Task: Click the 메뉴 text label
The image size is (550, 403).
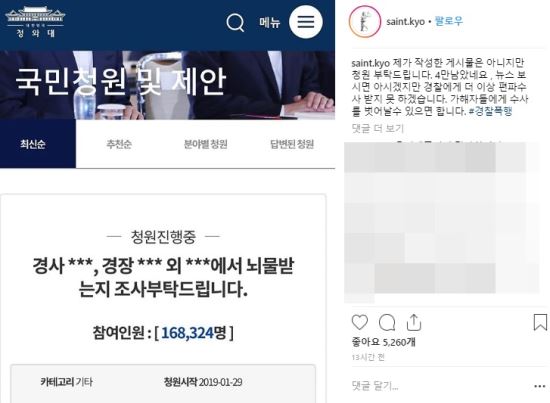Action: pyautogui.click(x=270, y=22)
